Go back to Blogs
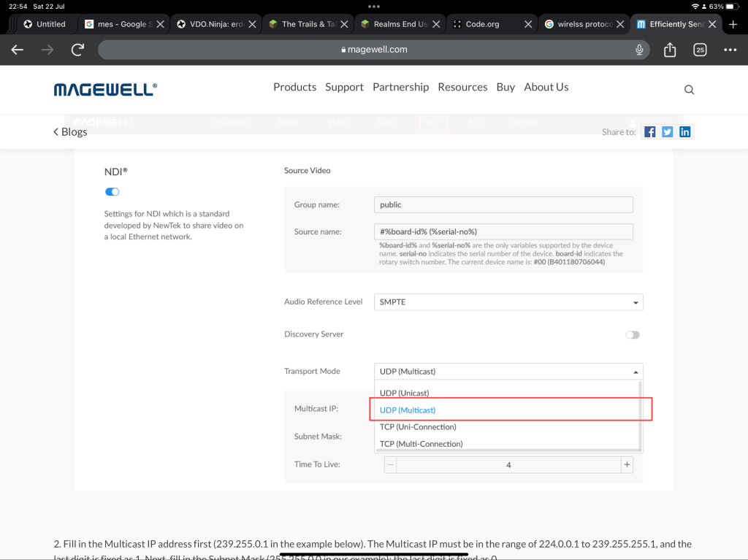 [70, 131]
